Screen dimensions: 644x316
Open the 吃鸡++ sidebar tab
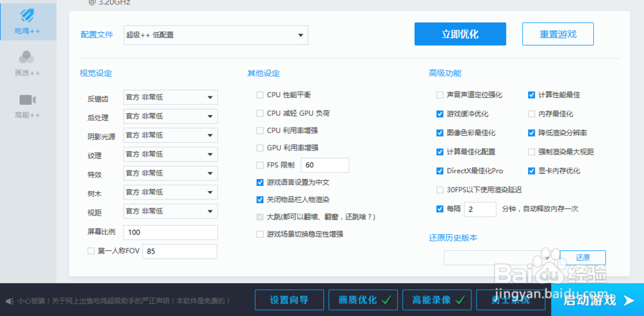[28, 22]
